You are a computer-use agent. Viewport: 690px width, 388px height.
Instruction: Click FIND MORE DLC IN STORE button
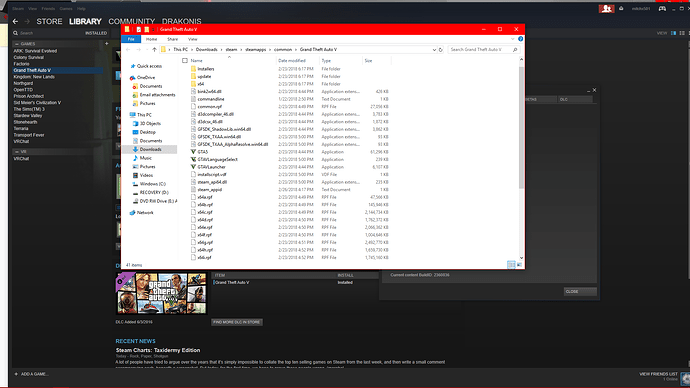coord(237,322)
